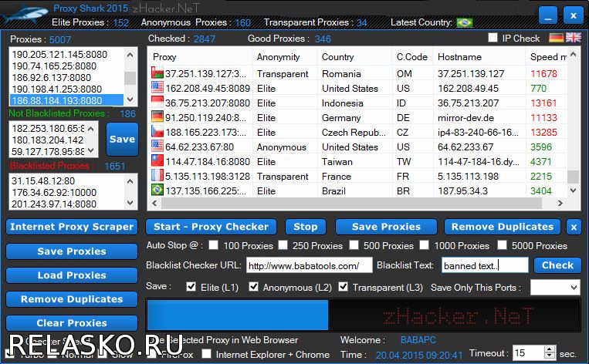
Task: Click the Brazil flag beside Latest Country
Action: click(x=465, y=23)
